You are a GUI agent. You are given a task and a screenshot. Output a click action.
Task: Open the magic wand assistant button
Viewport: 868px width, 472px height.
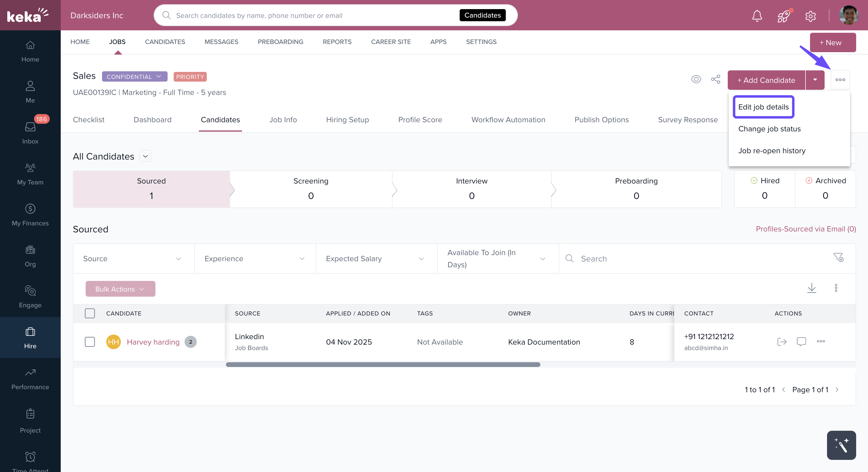(x=841, y=445)
